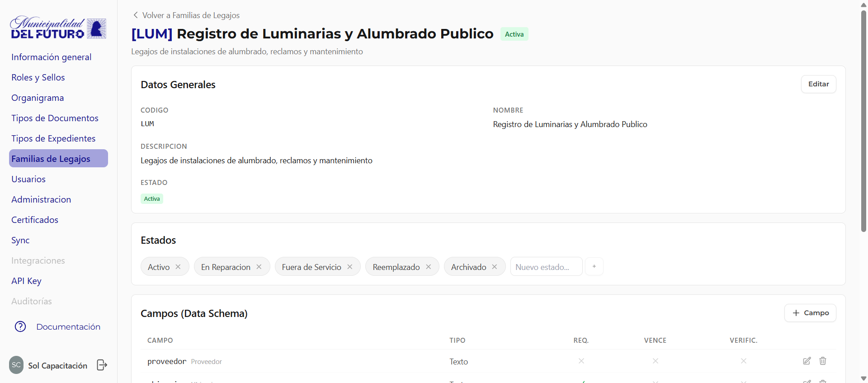
Task: Click the Municipalidad del Futuro logo
Action: pyautogui.click(x=58, y=28)
